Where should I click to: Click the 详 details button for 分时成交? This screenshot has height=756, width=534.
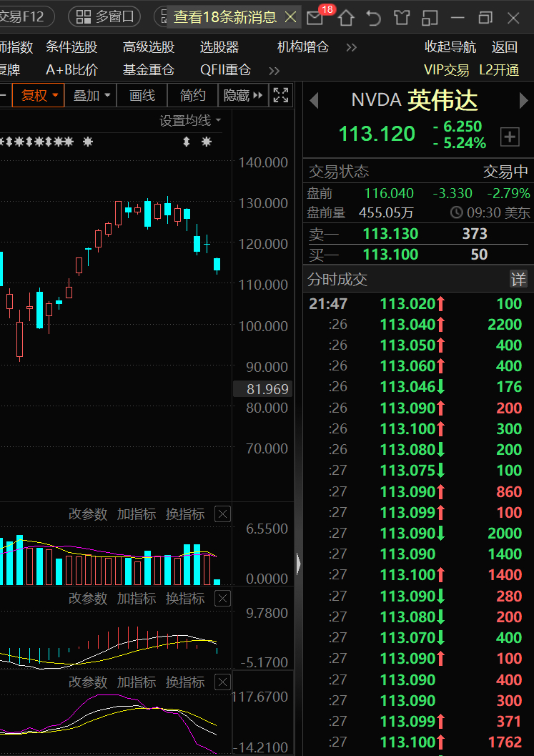(x=518, y=279)
